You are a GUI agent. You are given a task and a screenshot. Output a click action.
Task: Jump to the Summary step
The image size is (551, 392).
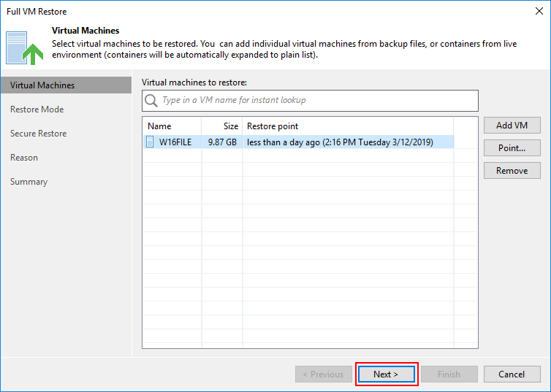(x=28, y=182)
